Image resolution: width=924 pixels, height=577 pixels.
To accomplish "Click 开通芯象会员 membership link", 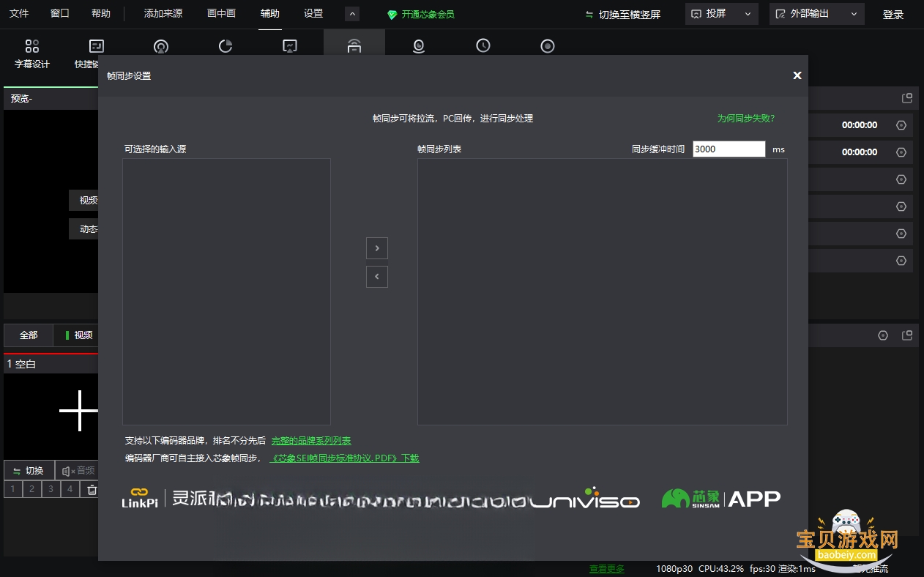I will pyautogui.click(x=421, y=14).
